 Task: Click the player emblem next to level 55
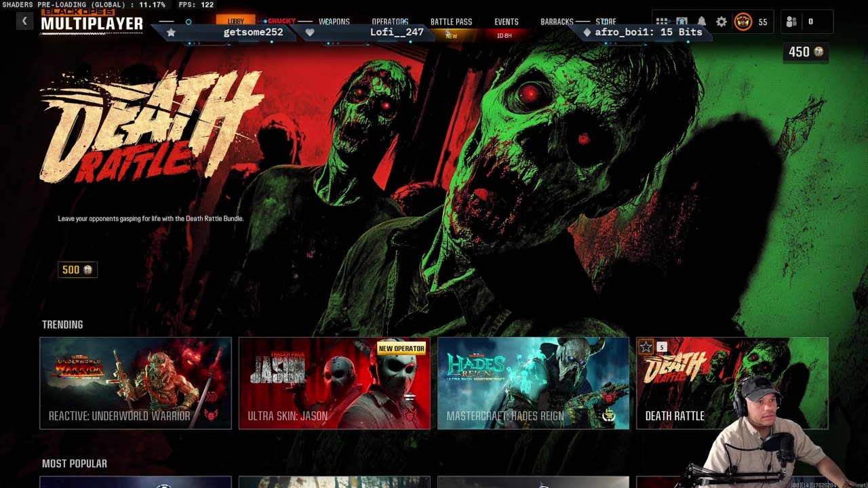tap(743, 22)
